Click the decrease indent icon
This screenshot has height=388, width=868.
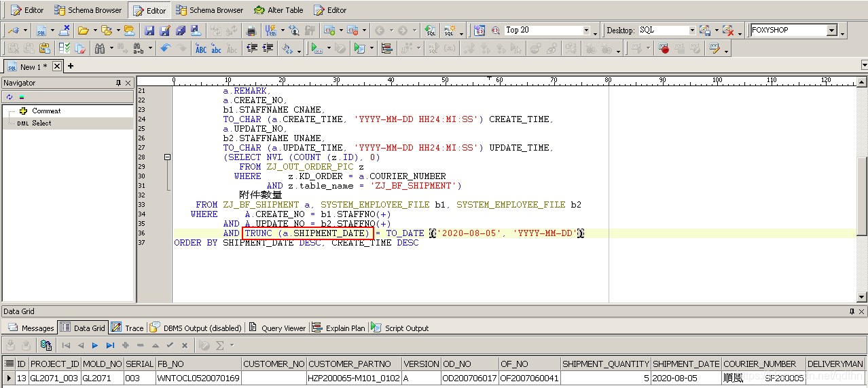click(251, 48)
